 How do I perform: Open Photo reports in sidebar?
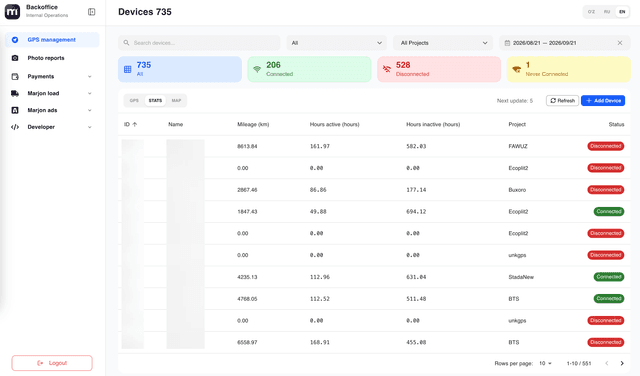52,58
